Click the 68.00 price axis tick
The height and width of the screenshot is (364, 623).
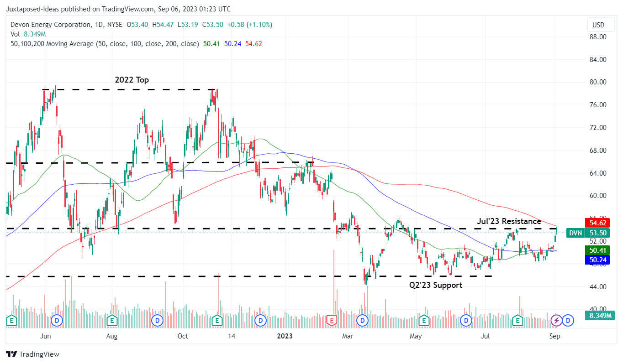click(598, 150)
